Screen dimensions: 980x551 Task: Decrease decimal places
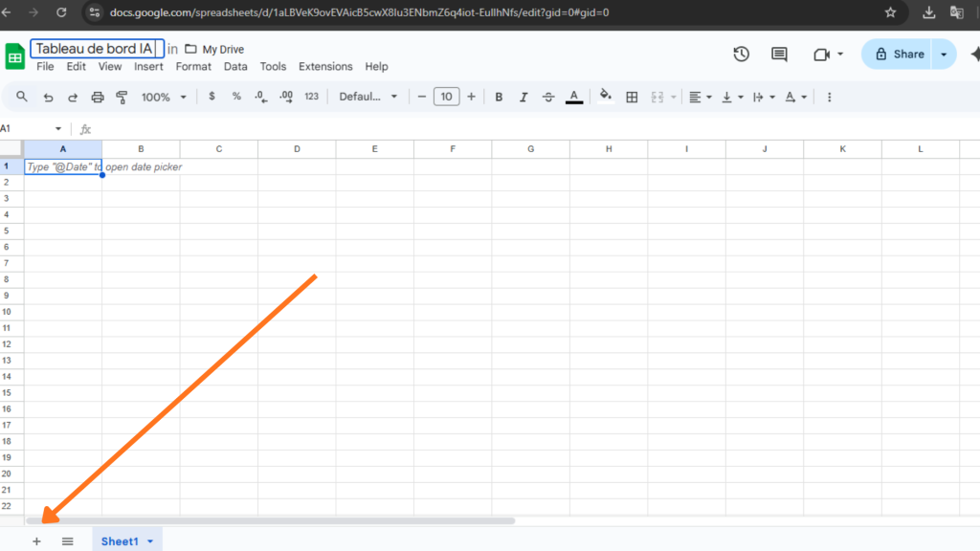coord(259,96)
